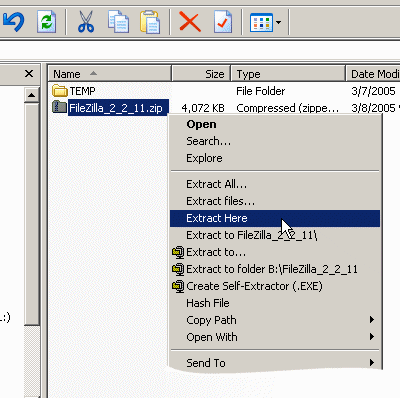Screen dimensions: 400x398
Task: Click the Undo toolbar icon
Action: [x=13, y=22]
